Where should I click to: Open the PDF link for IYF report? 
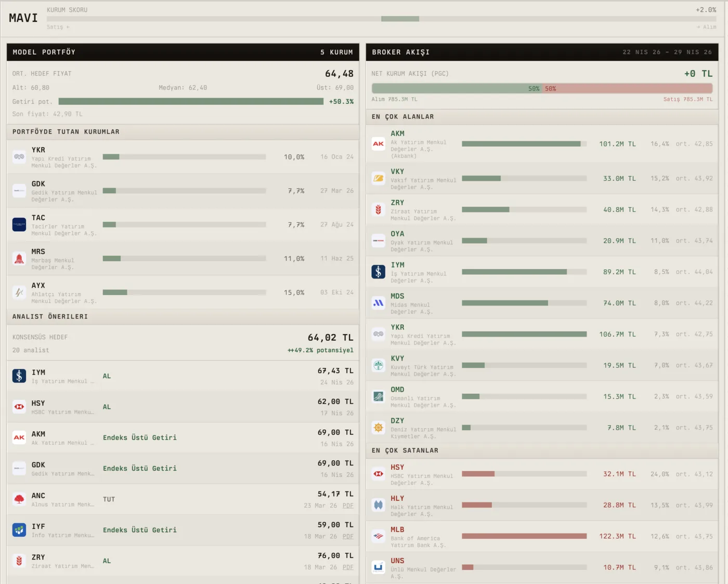348,536
